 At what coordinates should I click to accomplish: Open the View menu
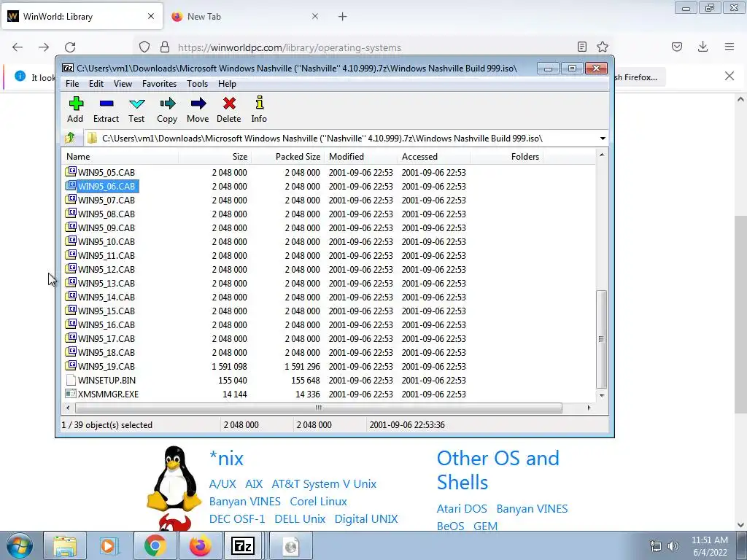coord(123,84)
